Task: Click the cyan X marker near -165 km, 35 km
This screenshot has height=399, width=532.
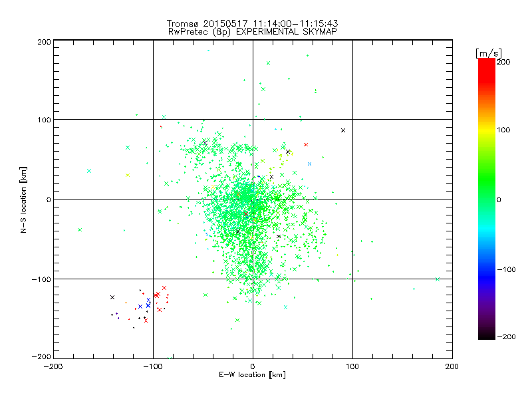Action: click(x=89, y=171)
